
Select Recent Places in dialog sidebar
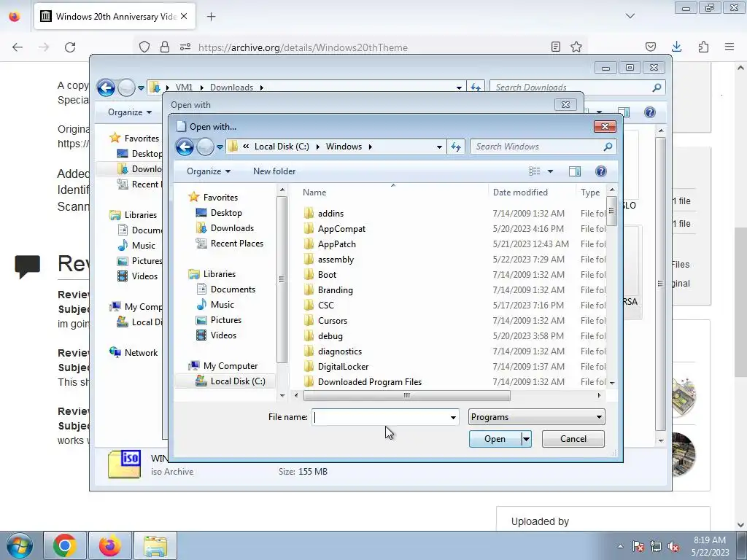[237, 244]
